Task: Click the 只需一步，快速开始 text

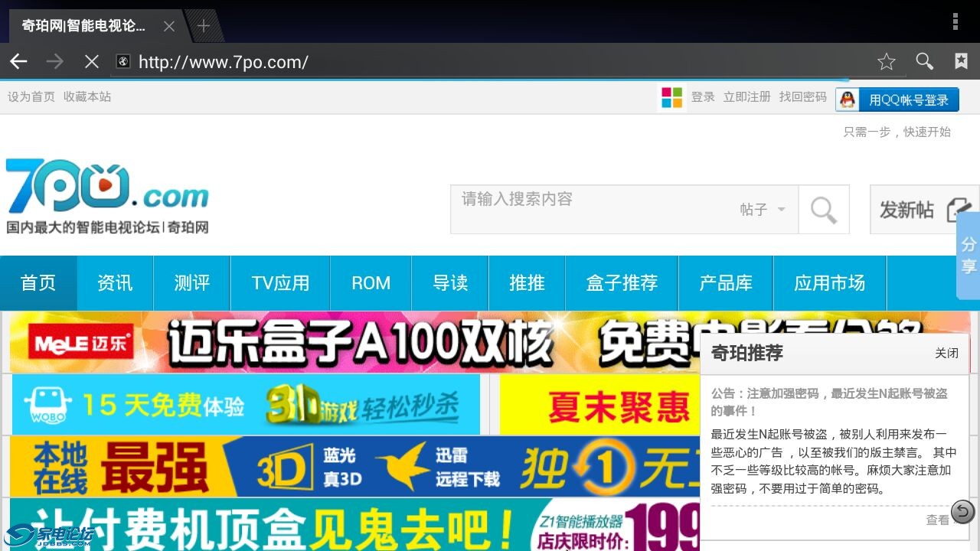Action: tap(897, 132)
